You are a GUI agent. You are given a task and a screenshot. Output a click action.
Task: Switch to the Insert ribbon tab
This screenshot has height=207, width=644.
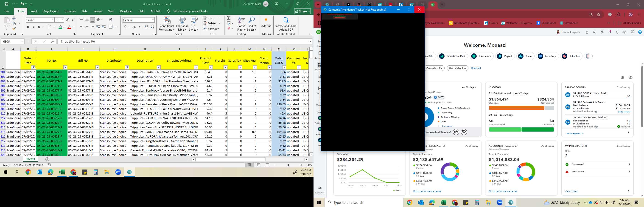[34, 11]
